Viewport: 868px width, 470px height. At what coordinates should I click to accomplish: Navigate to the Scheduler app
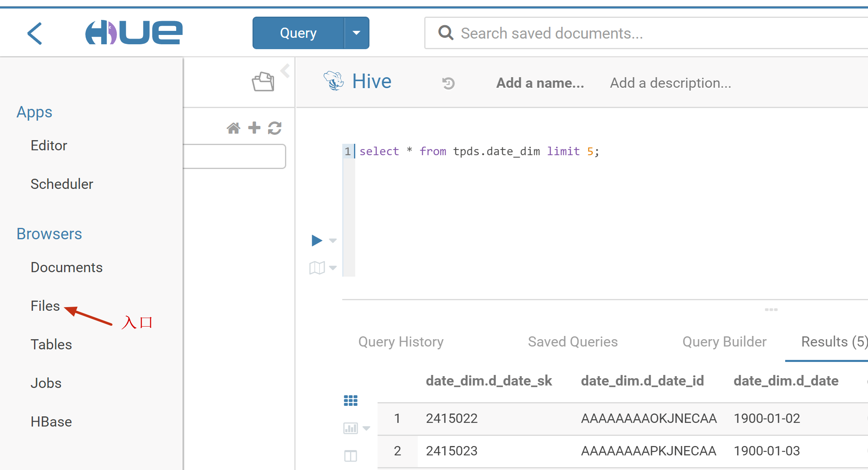pyautogui.click(x=62, y=184)
